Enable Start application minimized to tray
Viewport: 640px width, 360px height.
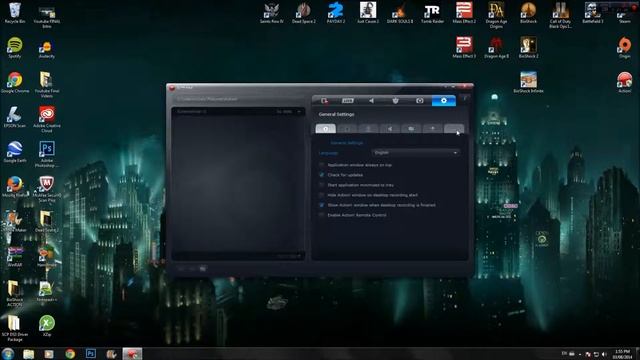322,185
